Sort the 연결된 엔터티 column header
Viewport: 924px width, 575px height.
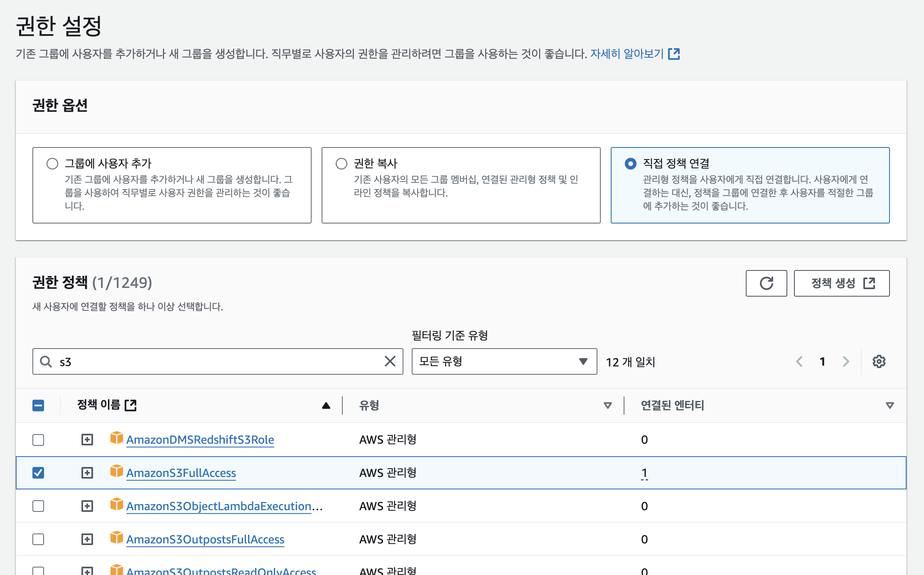click(x=890, y=405)
